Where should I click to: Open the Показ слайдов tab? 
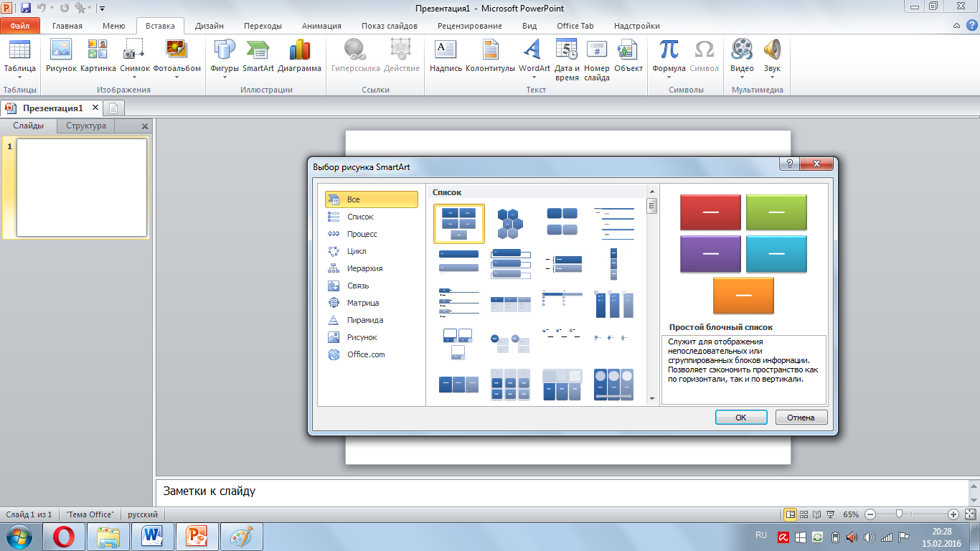(390, 26)
